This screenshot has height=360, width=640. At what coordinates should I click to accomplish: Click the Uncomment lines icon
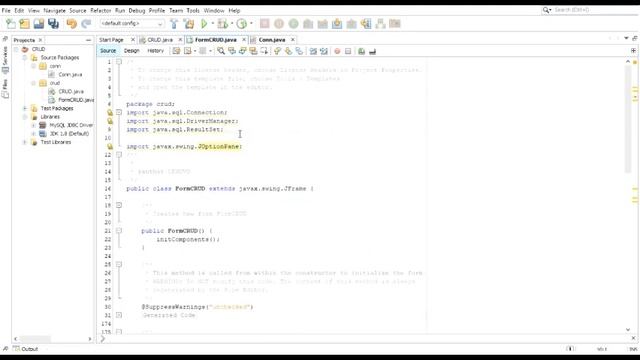pyautogui.click(x=372, y=51)
